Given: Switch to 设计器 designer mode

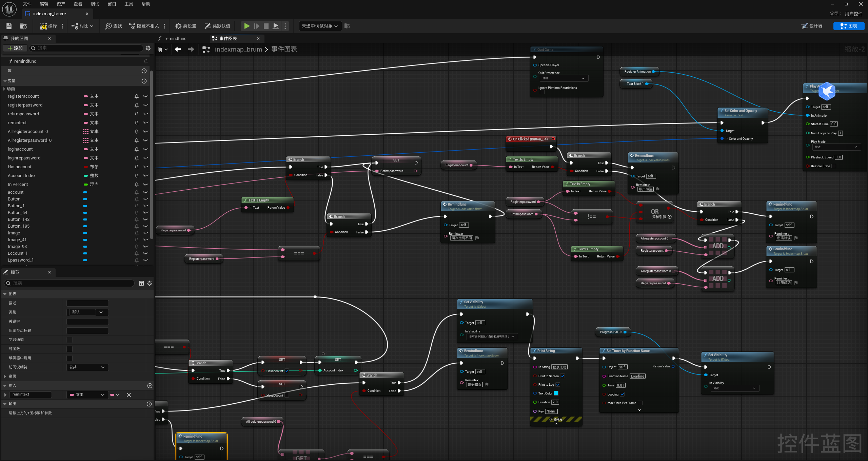Looking at the screenshot, I should coord(812,26).
